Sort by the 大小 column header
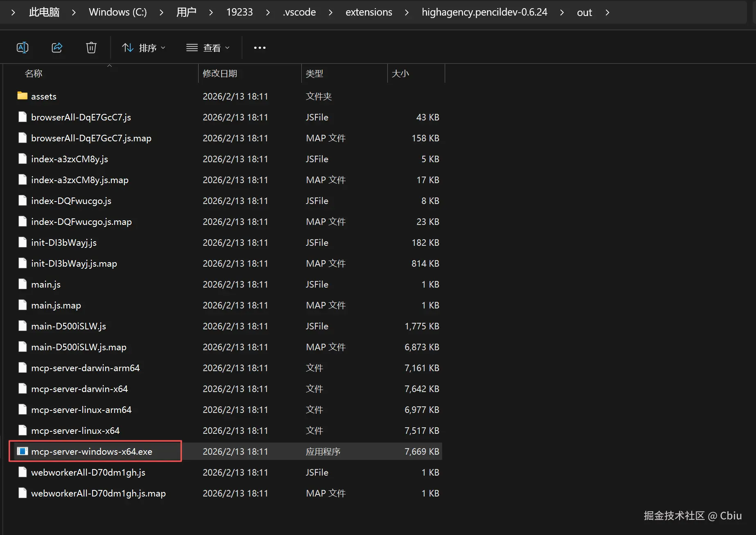 click(x=401, y=73)
